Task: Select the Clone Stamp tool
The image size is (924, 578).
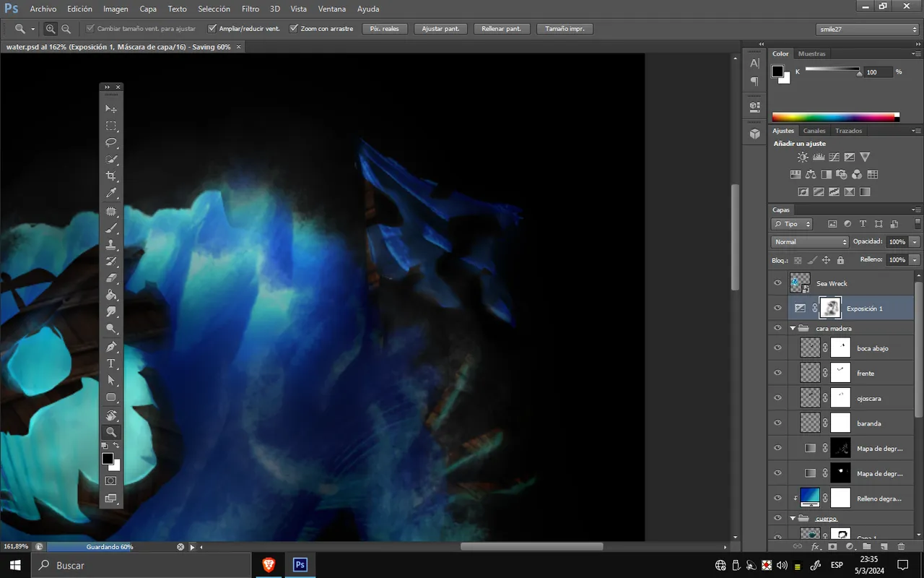Action: (x=111, y=245)
